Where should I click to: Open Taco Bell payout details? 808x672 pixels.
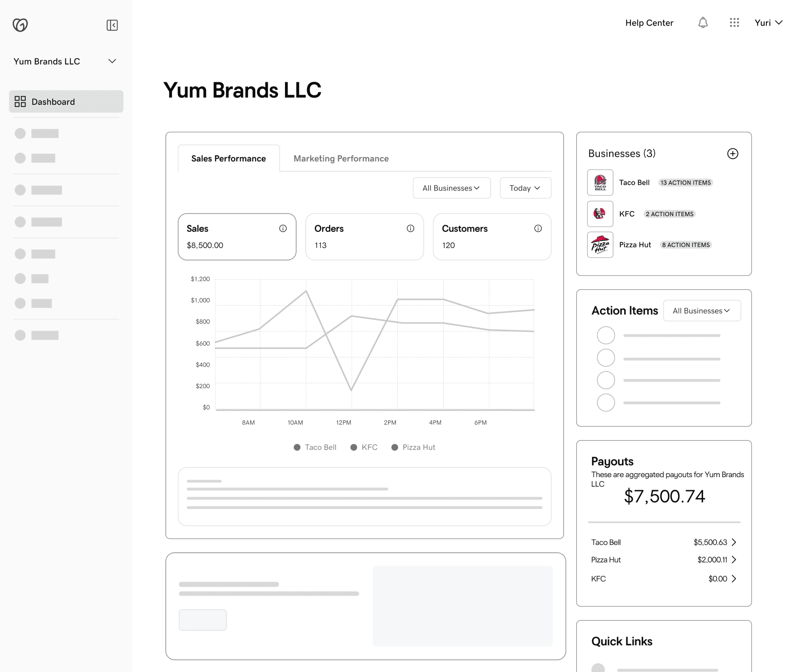733,542
